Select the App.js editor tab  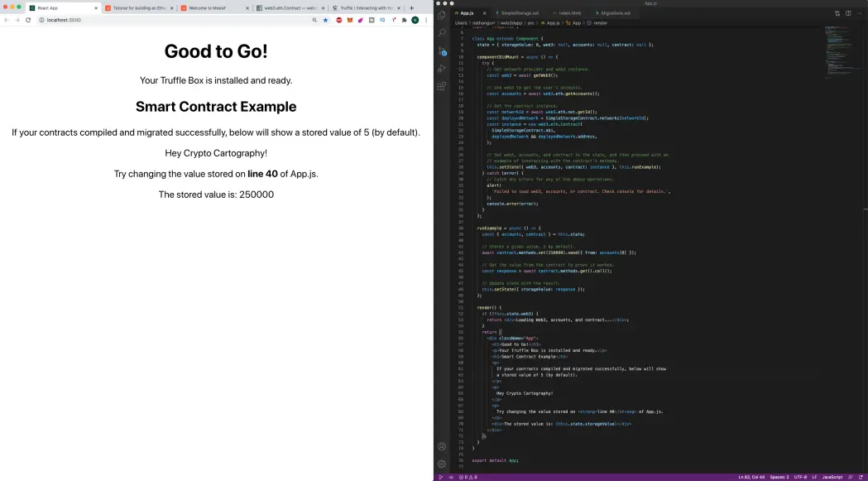click(470, 12)
